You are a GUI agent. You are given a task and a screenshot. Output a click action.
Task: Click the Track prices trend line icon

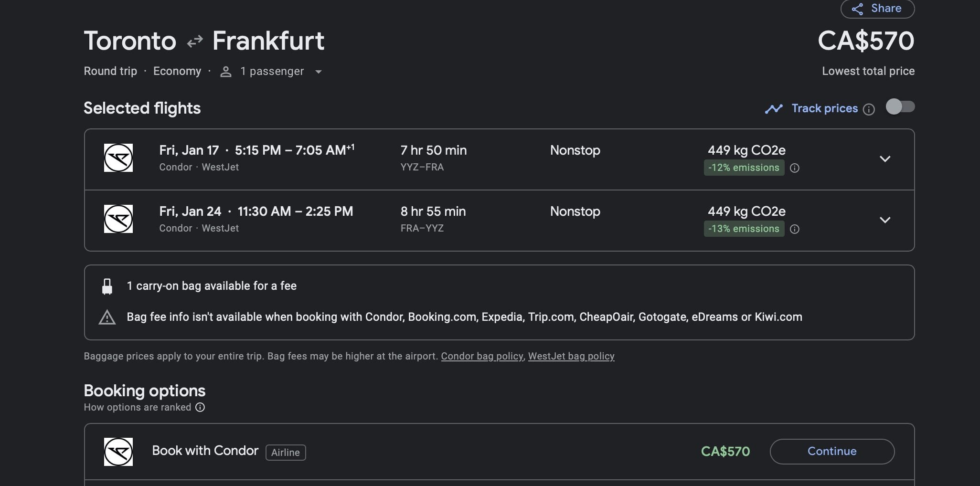(774, 109)
